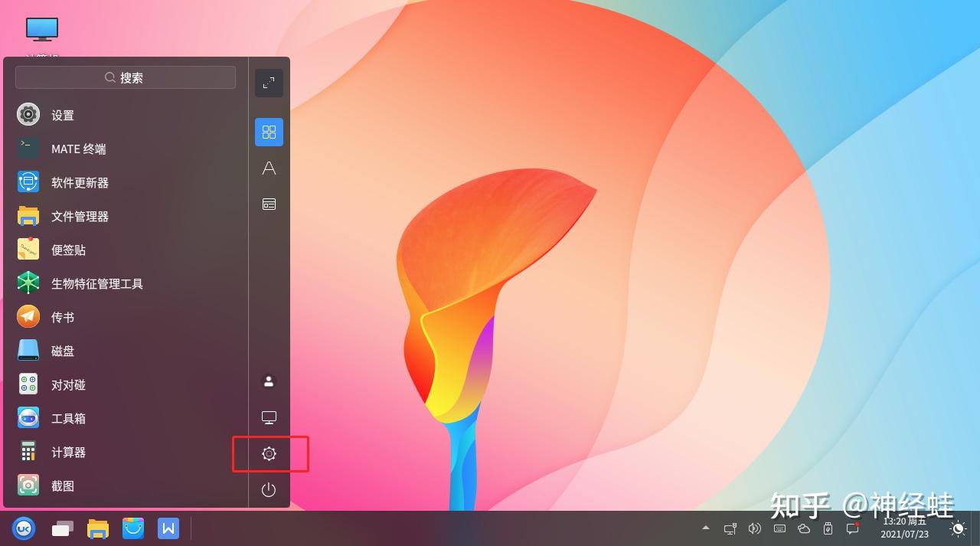Open the 工具箱 toolbox app
The width and height of the screenshot is (980, 546).
pos(68,418)
